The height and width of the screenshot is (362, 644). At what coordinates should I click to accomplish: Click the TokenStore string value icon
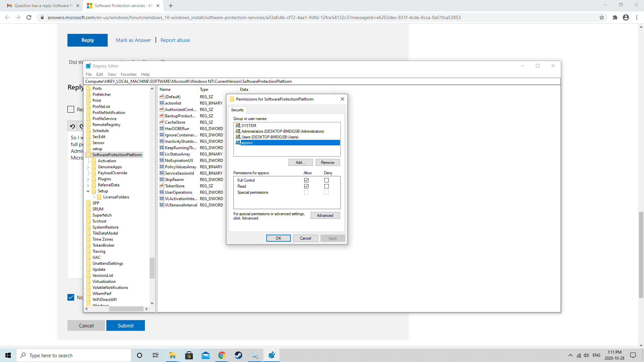162,186
